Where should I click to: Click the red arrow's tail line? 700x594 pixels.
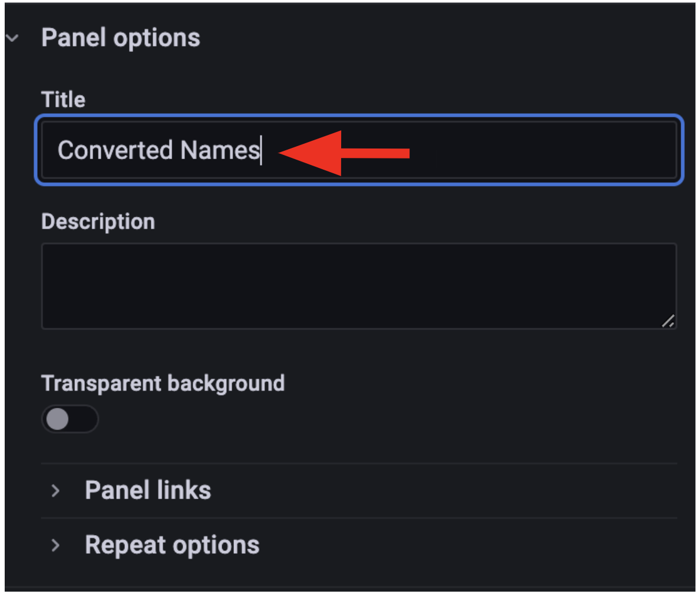[x=377, y=153]
